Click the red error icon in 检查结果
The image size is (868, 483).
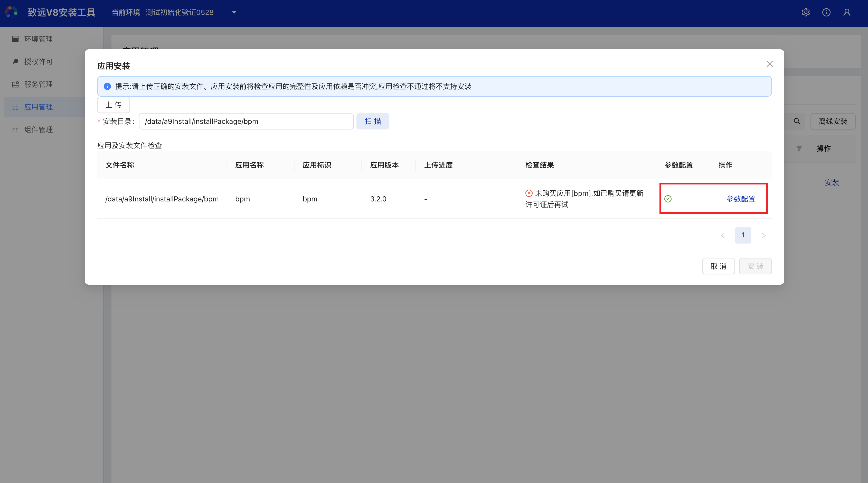(x=529, y=193)
